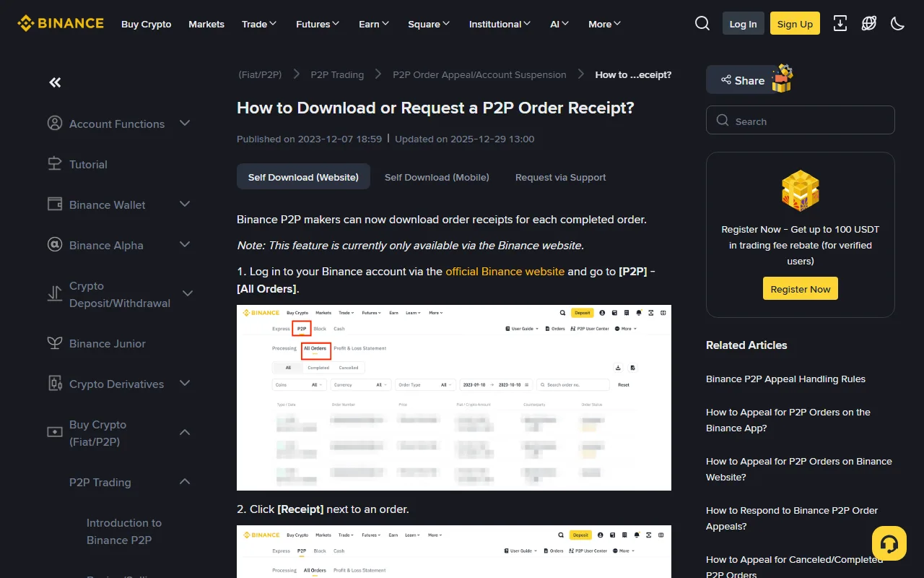Open Binance P2P Appeal Handling Rules article
This screenshot has width=924, height=578.
click(x=785, y=379)
